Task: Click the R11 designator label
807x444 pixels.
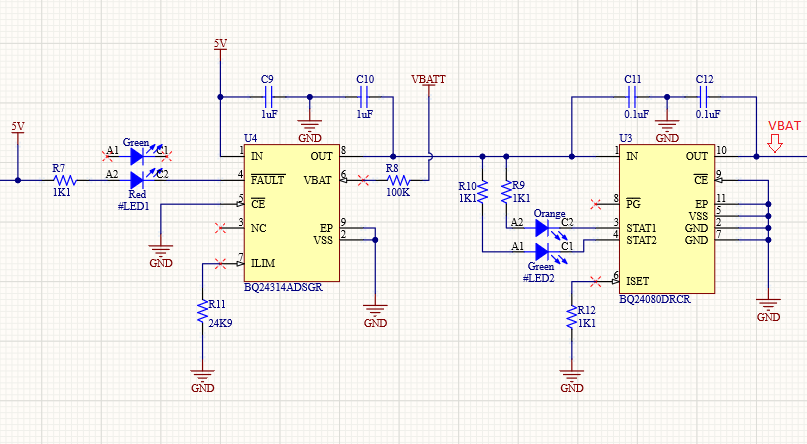Action: point(217,304)
